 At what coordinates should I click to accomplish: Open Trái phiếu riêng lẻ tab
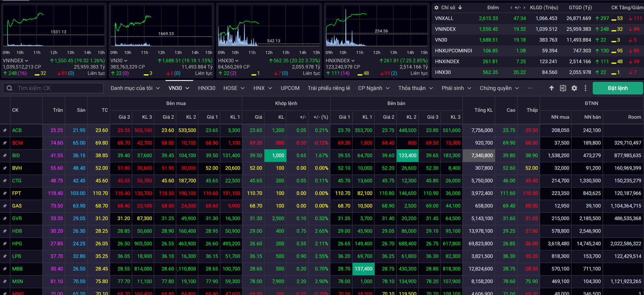(329, 88)
